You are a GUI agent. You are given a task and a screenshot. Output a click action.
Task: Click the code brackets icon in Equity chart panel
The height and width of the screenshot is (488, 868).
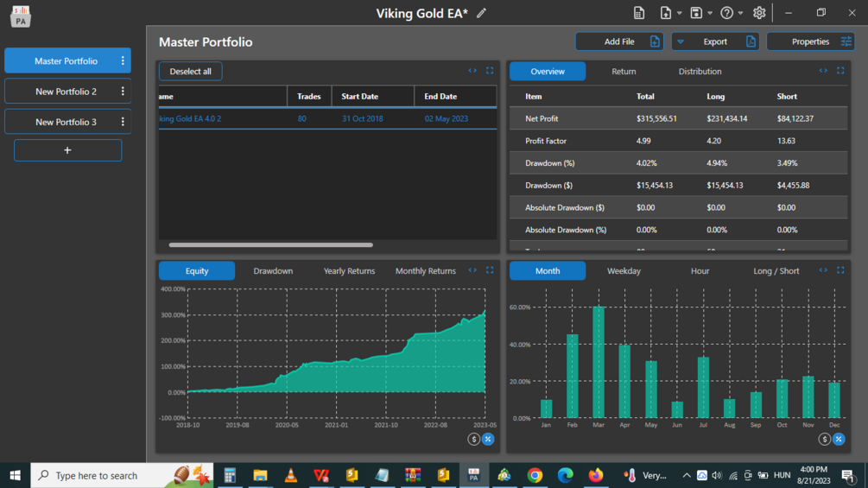coord(472,270)
